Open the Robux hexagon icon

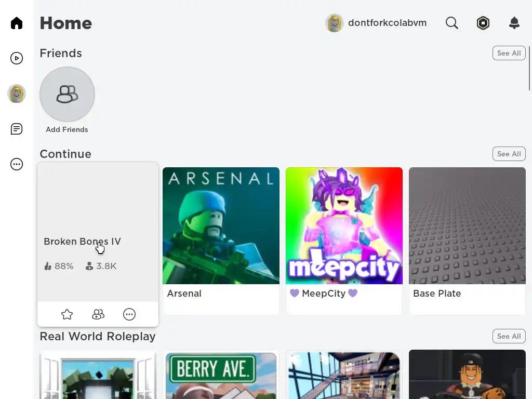483,23
